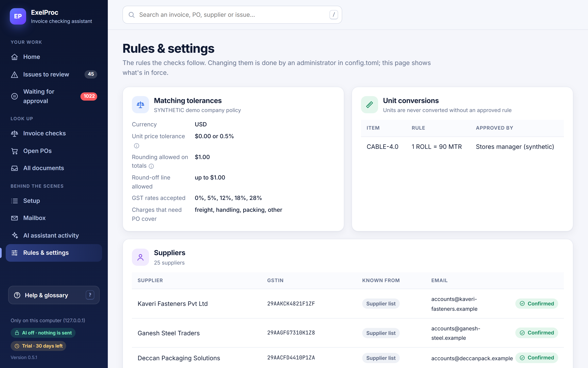Open the Mailbox page
The image size is (588, 368).
pos(54,218)
